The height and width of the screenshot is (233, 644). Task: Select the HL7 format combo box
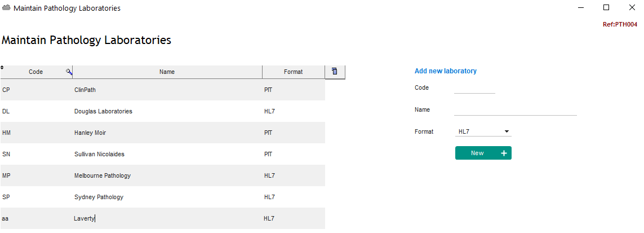[x=483, y=131]
